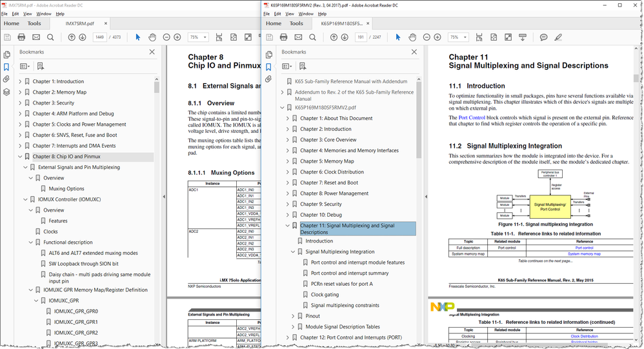Choose selection arrow tool in K65 window
644x349 pixels.
[397, 37]
